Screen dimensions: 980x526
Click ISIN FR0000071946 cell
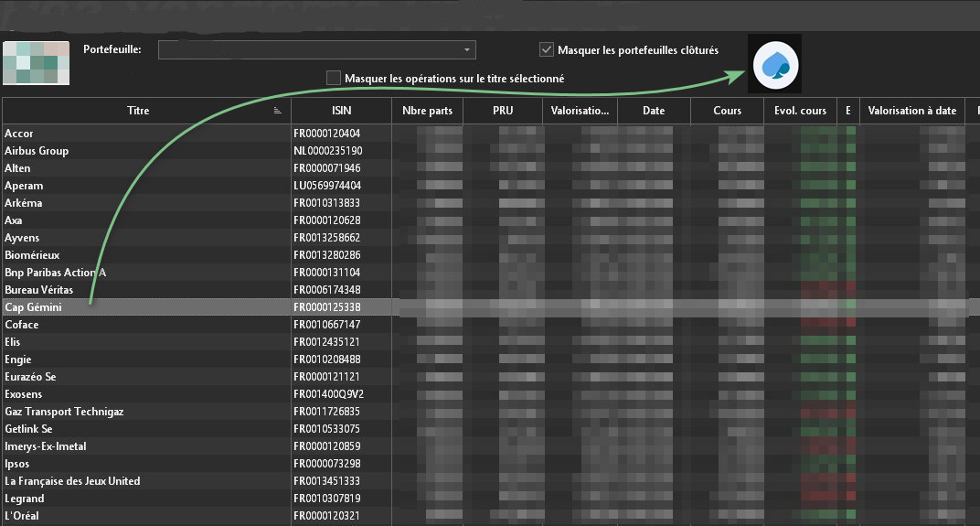pos(341,168)
